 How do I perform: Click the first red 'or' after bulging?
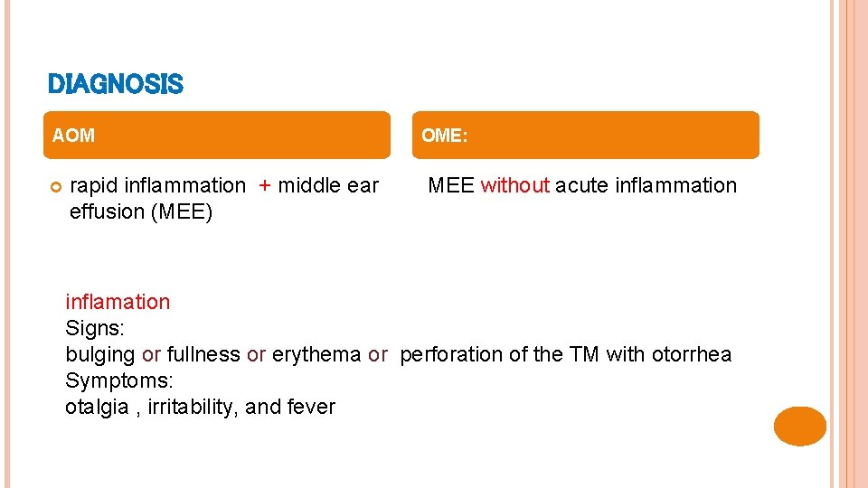tap(151, 354)
